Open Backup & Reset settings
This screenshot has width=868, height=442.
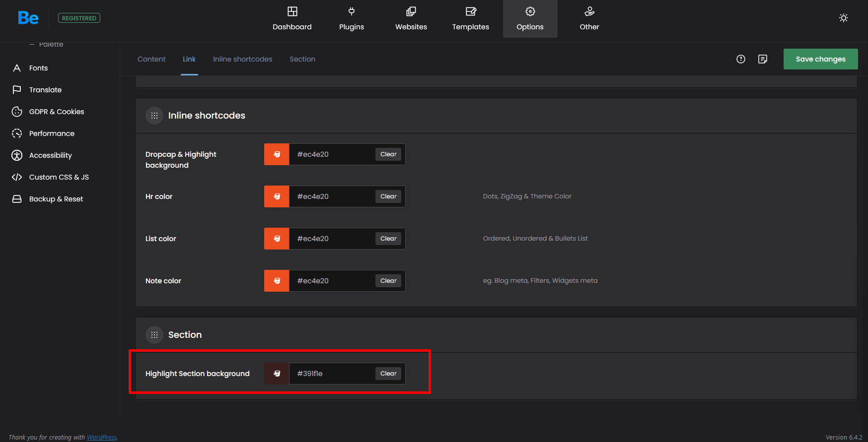click(56, 199)
